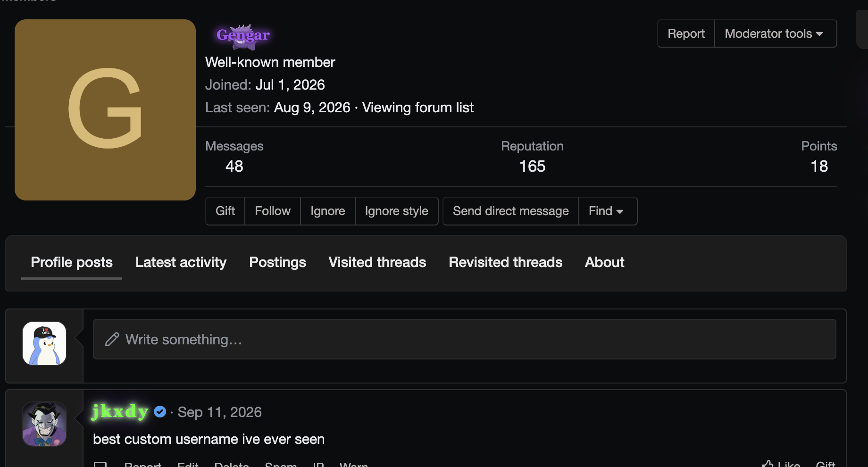868x467 pixels.
Task: Click the Messages count 48
Action: (234, 166)
